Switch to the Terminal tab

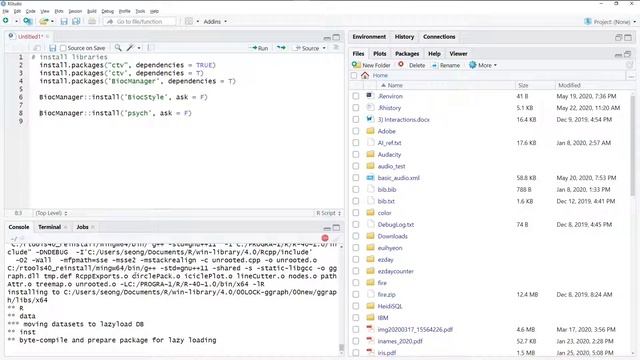49,227
